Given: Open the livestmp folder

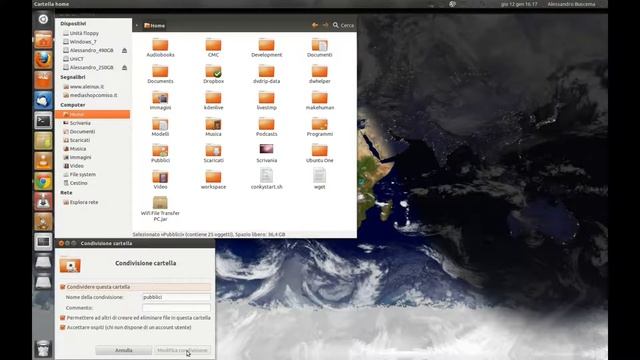Looking at the screenshot, I should click(267, 101).
